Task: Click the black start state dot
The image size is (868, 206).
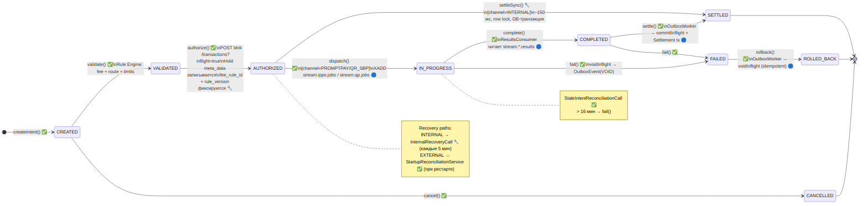Action: coord(4,132)
